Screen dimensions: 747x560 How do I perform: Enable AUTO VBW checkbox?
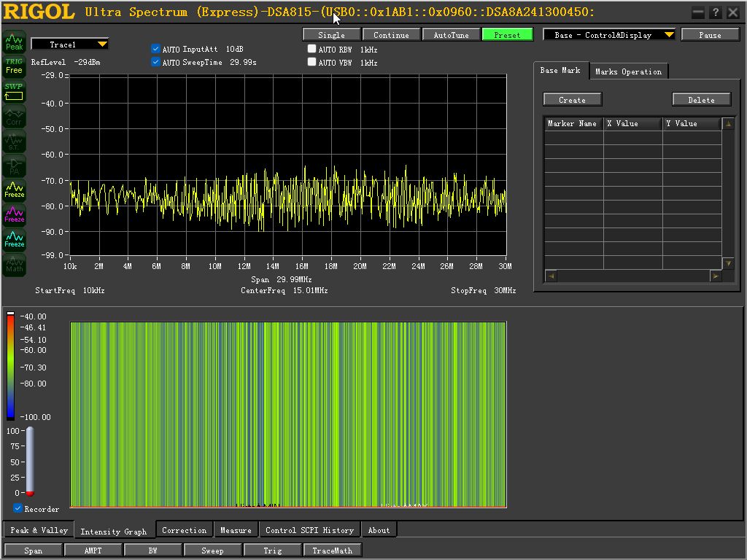[311, 62]
